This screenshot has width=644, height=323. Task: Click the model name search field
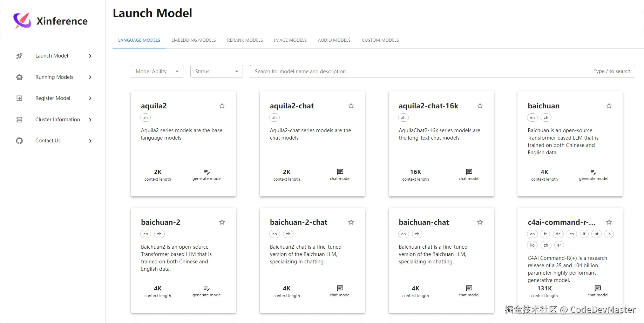(x=421, y=72)
